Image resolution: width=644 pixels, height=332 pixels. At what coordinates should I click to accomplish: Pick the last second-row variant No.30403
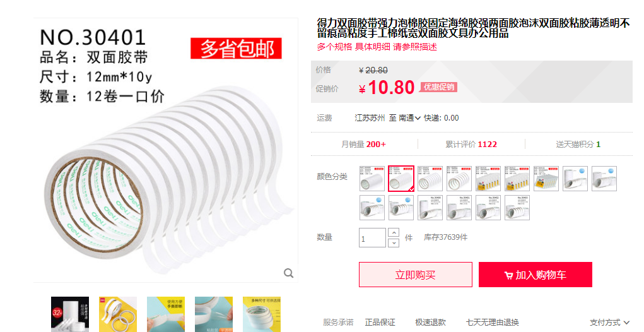pyautogui.click(x=517, y=208)
